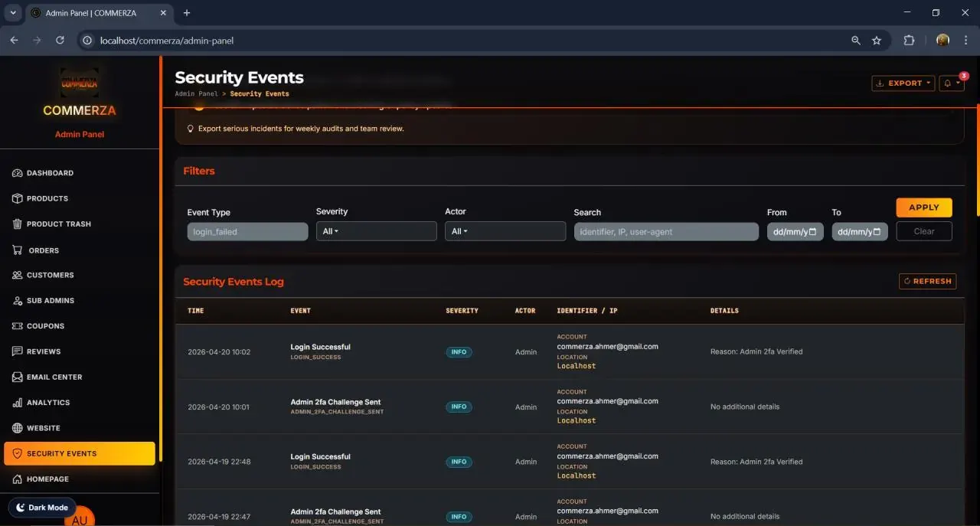Click the Reviews chat icon
Image resolution: width=980 pixels, height=526 pixels.
coord(18,351)
